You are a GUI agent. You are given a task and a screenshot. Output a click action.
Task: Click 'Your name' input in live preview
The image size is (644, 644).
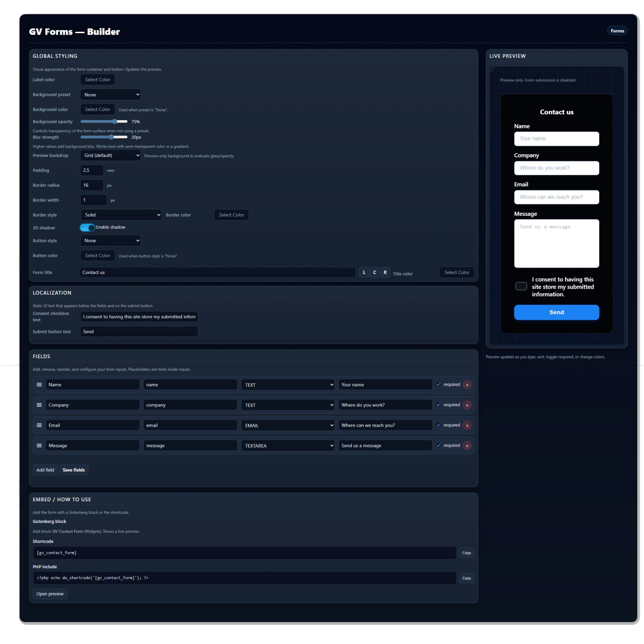[556, 139]
